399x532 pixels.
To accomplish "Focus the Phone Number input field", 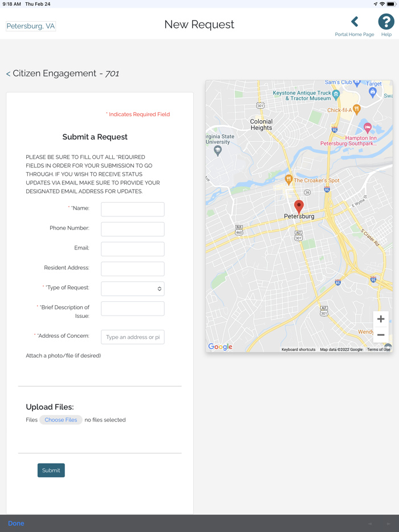I will [132, 230].
